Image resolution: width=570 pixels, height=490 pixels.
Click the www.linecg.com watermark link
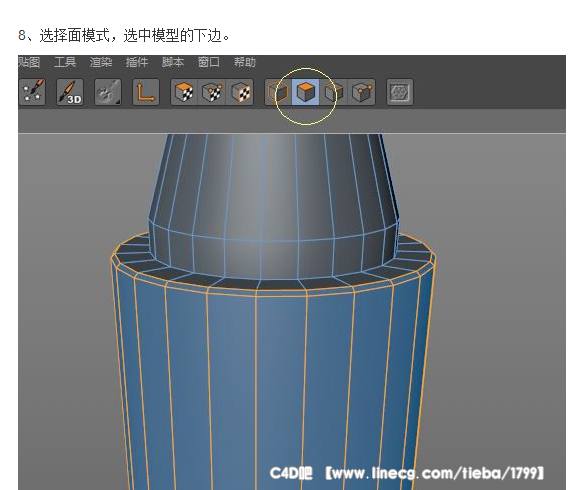tap(434, 473)
